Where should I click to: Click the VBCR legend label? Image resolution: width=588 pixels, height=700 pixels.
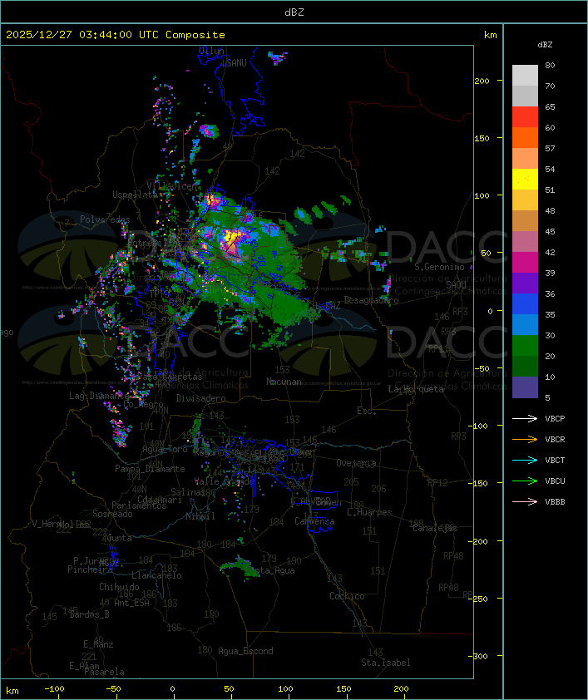click(x=555, y=439)
